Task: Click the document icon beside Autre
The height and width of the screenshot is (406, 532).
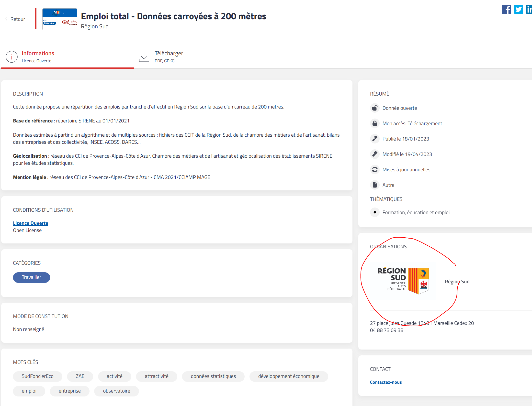Action: point(375,185)
